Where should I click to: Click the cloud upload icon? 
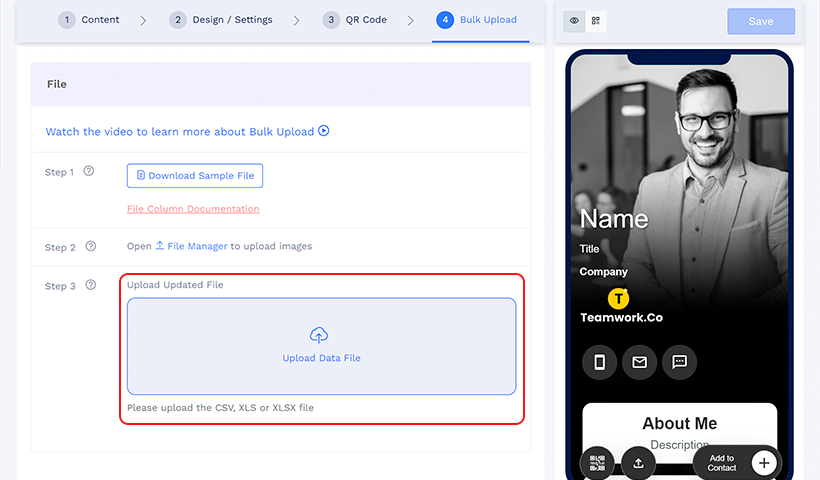click(x=319, y=335)
